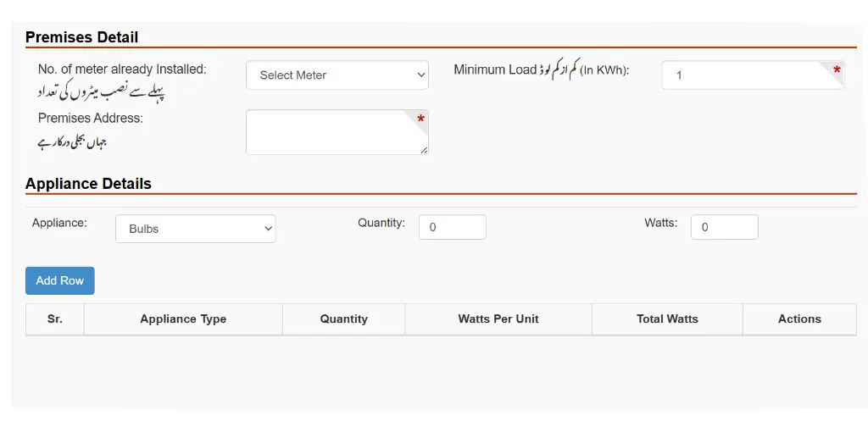This screenshot has height=432, width=868.
Task: Click the 'Watts:' label
Action: [x=661, y=223]
